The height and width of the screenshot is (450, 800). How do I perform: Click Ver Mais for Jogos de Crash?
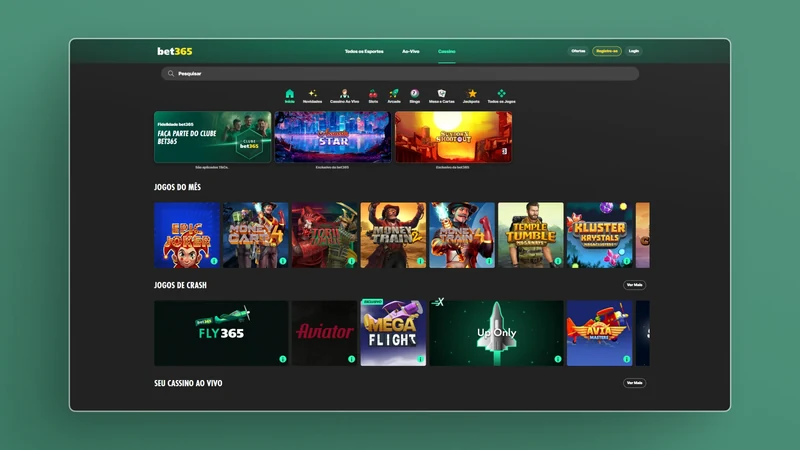pos(634,285)
